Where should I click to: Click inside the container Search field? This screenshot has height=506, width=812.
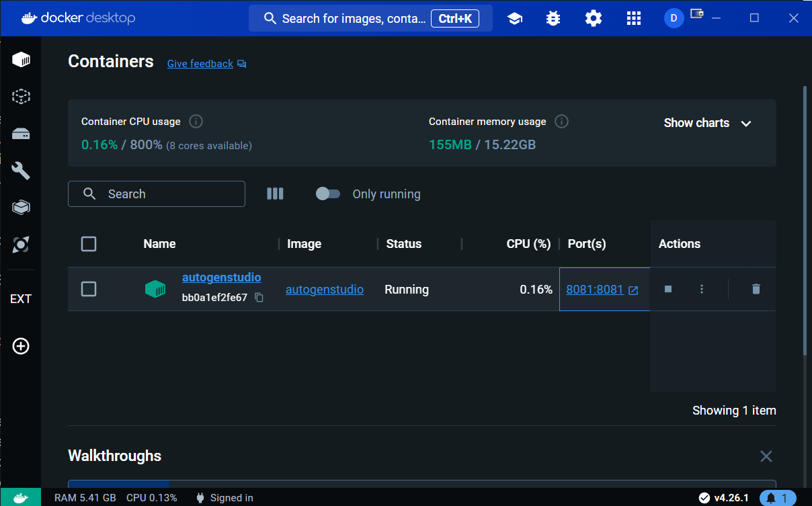[157, 194]
